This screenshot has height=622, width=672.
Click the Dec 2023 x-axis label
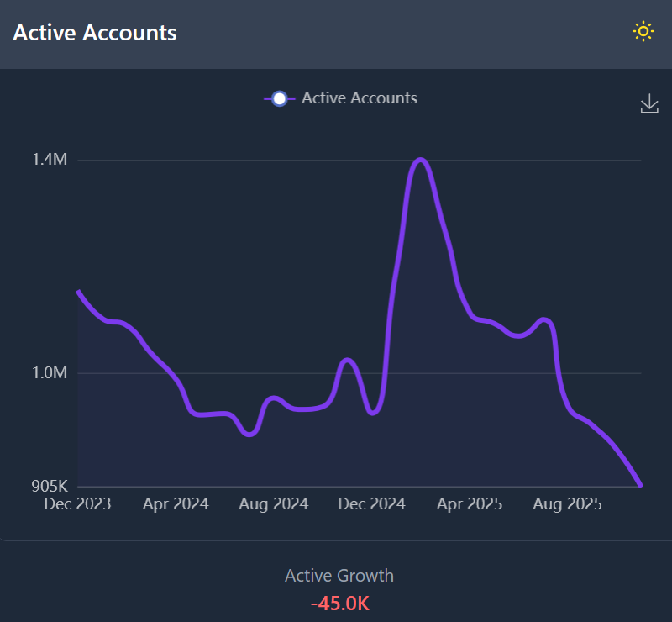point(78,504)
